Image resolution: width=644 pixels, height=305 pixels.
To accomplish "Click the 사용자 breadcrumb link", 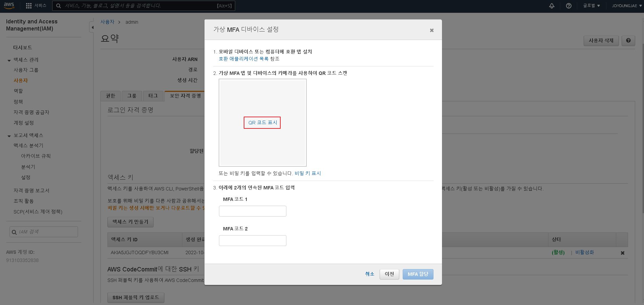I will [107, 22].
